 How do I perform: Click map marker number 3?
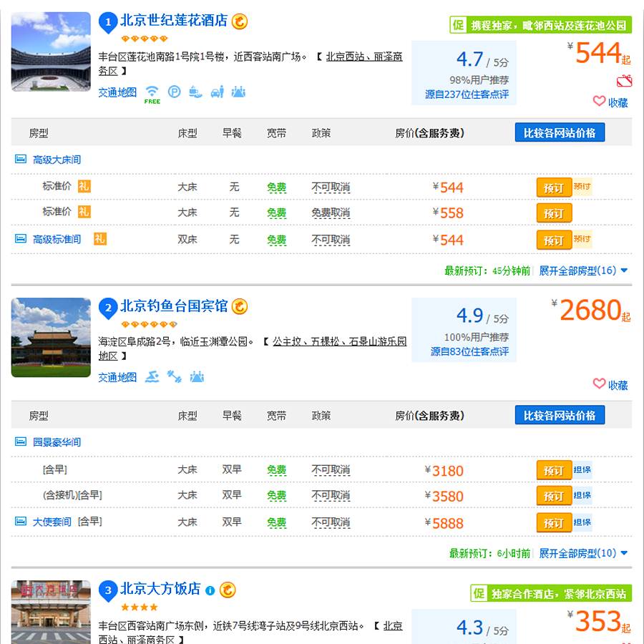click(108, 590)
